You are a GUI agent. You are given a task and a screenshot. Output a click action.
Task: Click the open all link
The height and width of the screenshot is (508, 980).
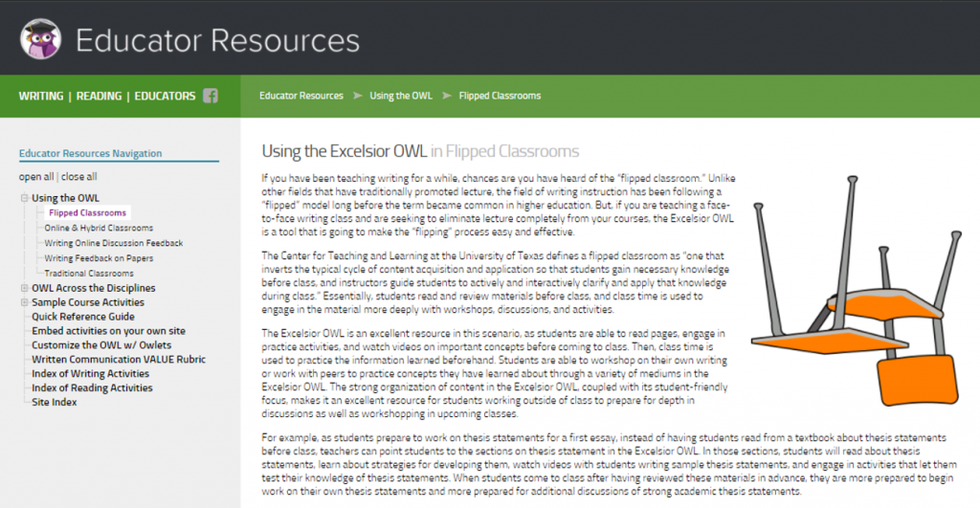click(x=36, y=177)
